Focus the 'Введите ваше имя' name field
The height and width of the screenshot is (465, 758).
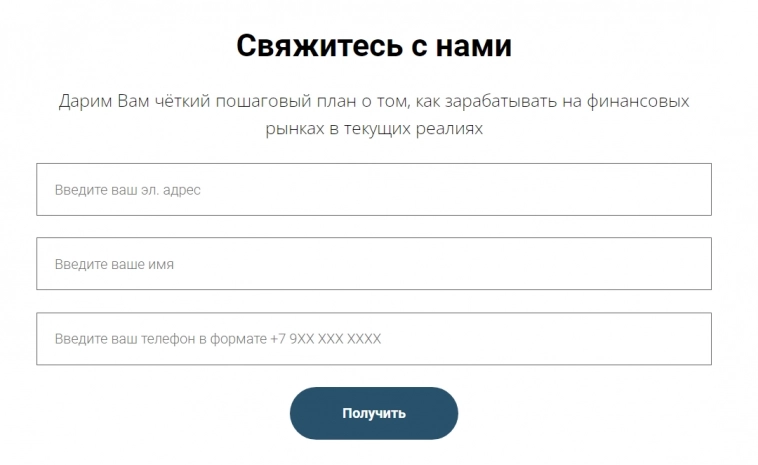(x=373, y=264)
